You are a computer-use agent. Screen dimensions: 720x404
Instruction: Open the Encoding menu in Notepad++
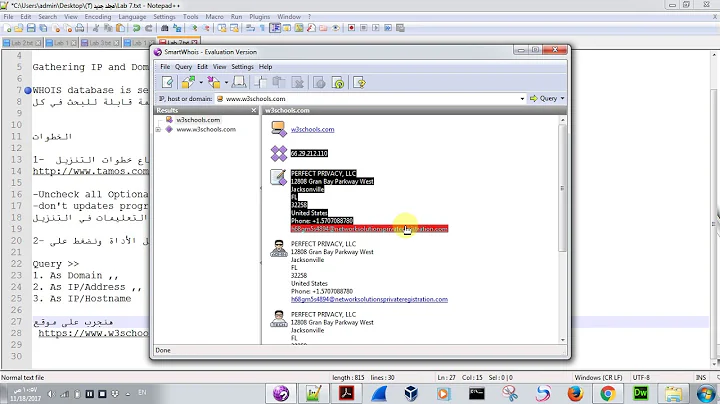coord(98,17)
